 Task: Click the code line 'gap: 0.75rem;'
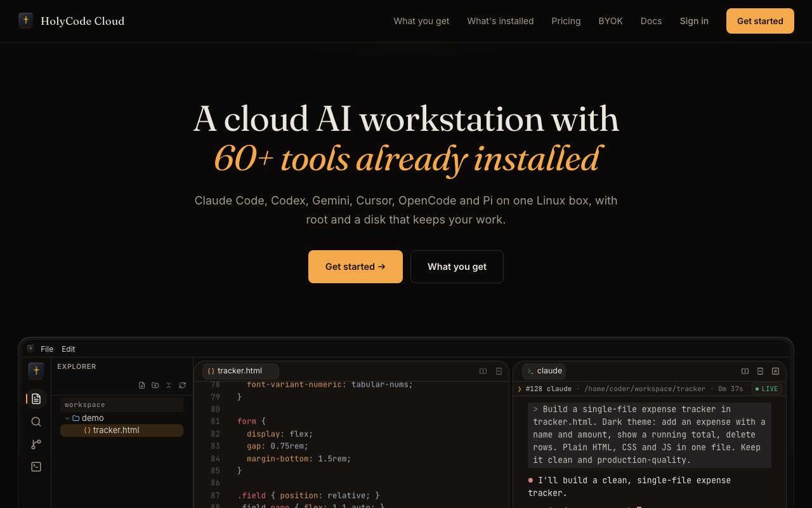(x=277, y=446)
